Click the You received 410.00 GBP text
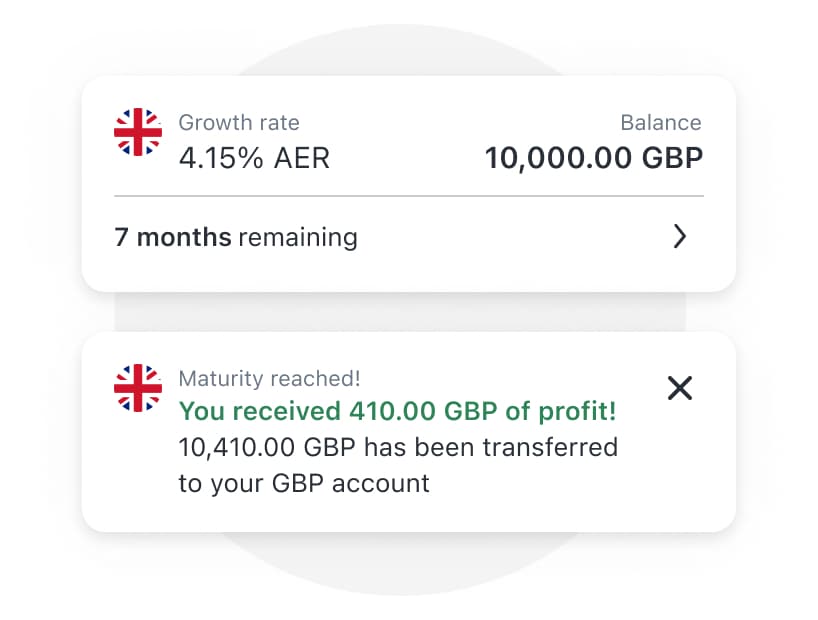This screenshot has height=620, width=818. click(397, 412)
